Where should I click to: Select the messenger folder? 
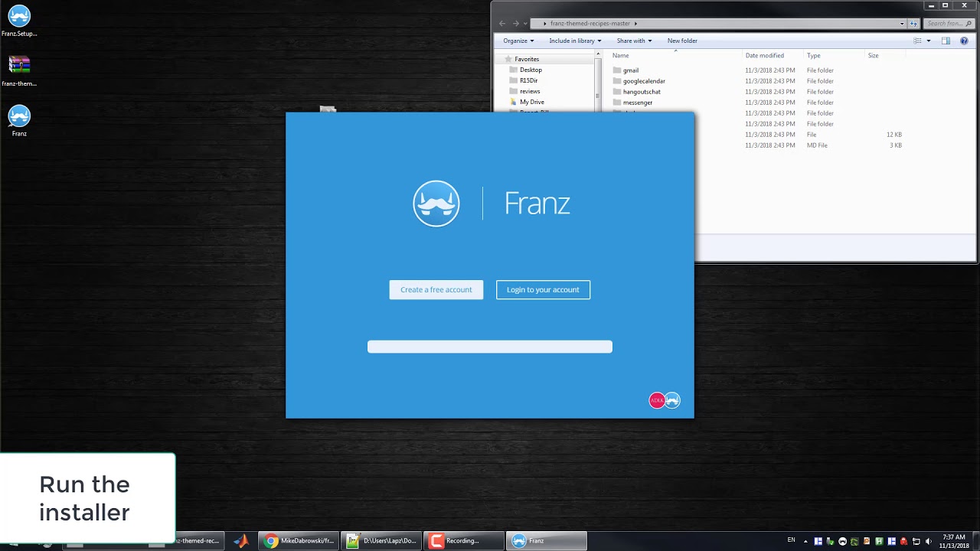coord(638,103)
